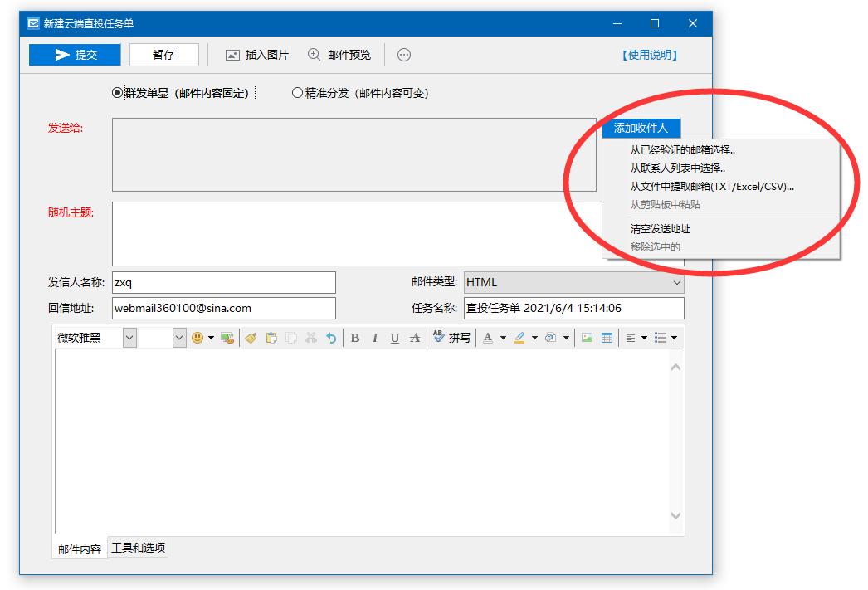This screenshot has height=590, width=868.
Task: Click the background fill color icon
Action: click(x=550, y=338)
